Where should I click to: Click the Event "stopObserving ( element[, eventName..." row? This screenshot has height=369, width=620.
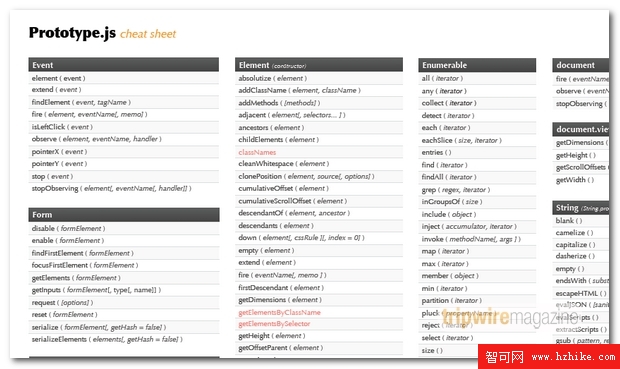pyautogui.click(x=124, y=189)
